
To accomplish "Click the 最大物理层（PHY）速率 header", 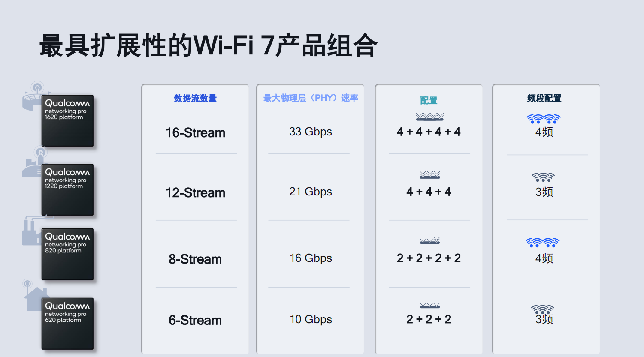I will pos(311,98).
